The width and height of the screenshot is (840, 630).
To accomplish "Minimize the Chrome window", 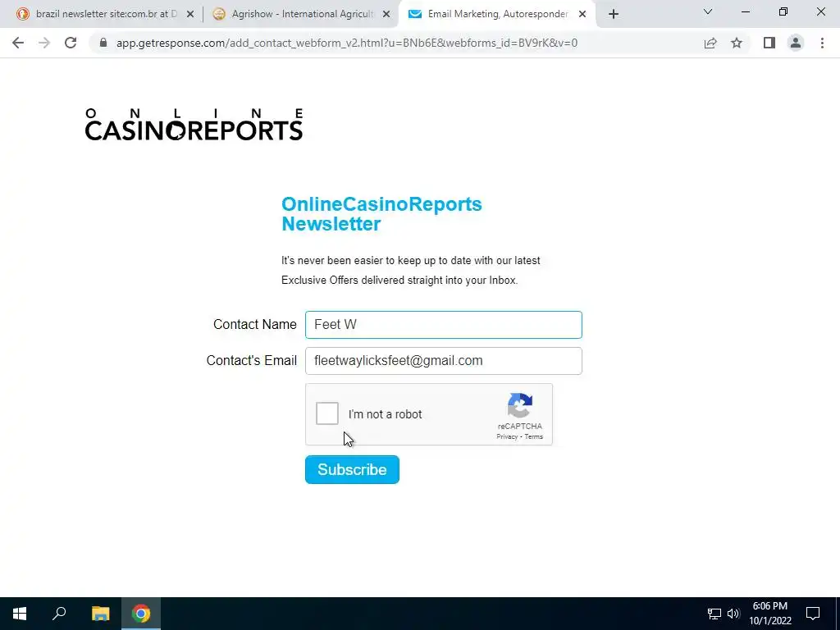I will point(745,11).
